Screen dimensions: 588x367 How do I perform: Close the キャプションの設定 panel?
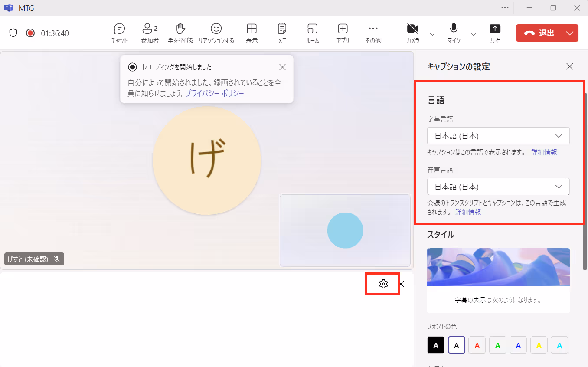pos(570,66)
